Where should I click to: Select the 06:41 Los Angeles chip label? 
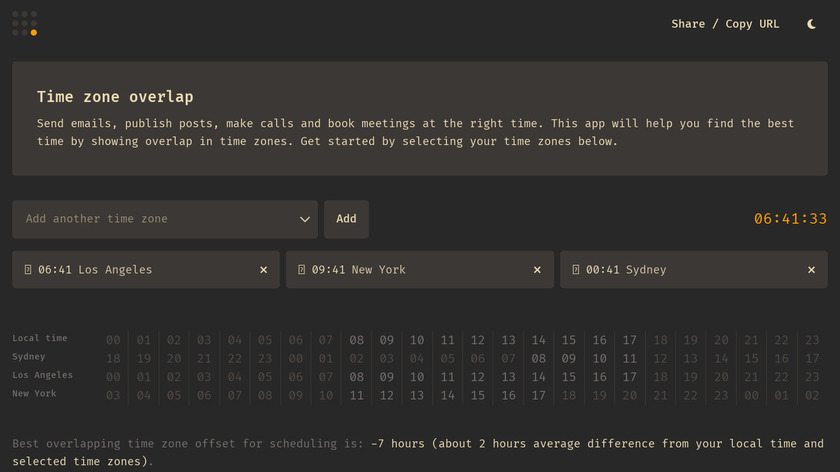pos(95,270)
